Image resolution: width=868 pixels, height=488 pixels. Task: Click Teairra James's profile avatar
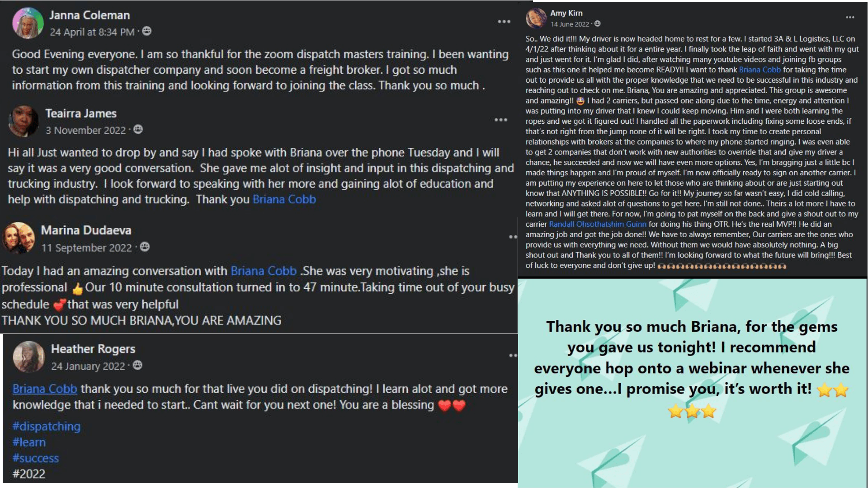click(24, 121)
